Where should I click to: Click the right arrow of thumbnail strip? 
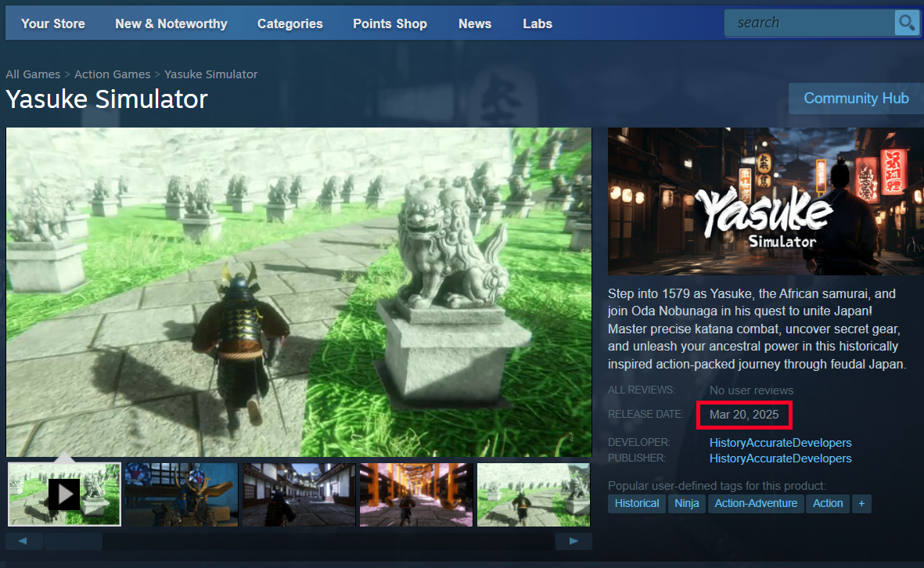(x=573, y=541)
